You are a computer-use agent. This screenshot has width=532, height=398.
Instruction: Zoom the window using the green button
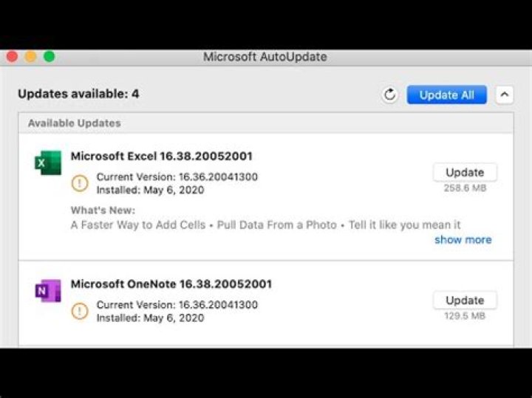(x=49, y=57)
